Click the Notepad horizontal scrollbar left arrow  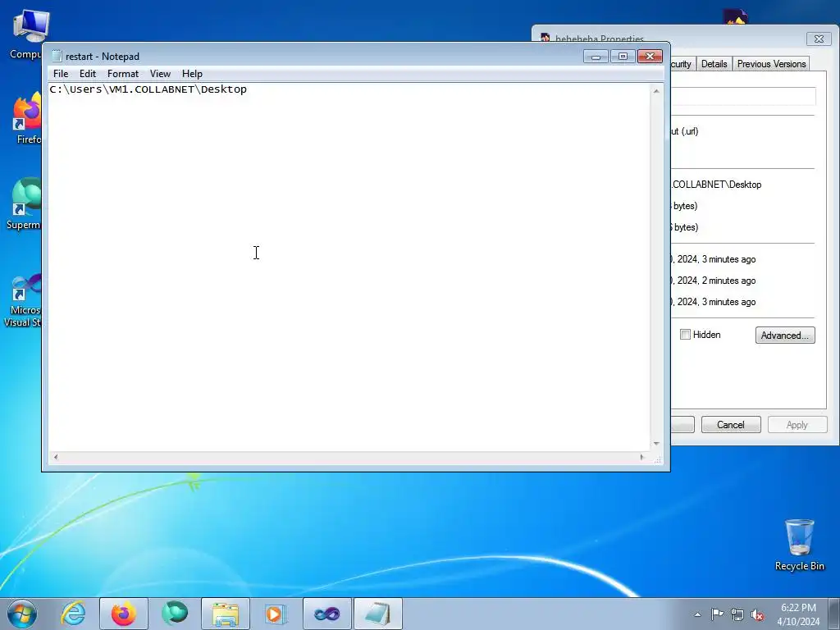coord(56,457)
